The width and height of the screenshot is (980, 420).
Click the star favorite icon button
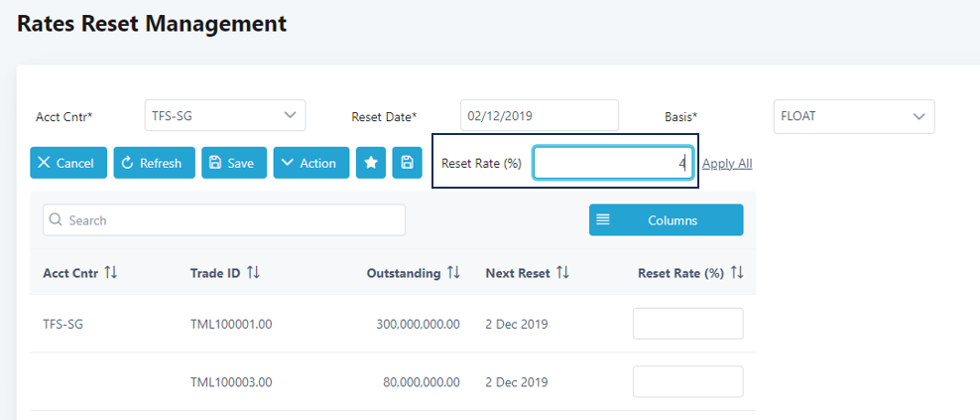(x=371, y=163)
